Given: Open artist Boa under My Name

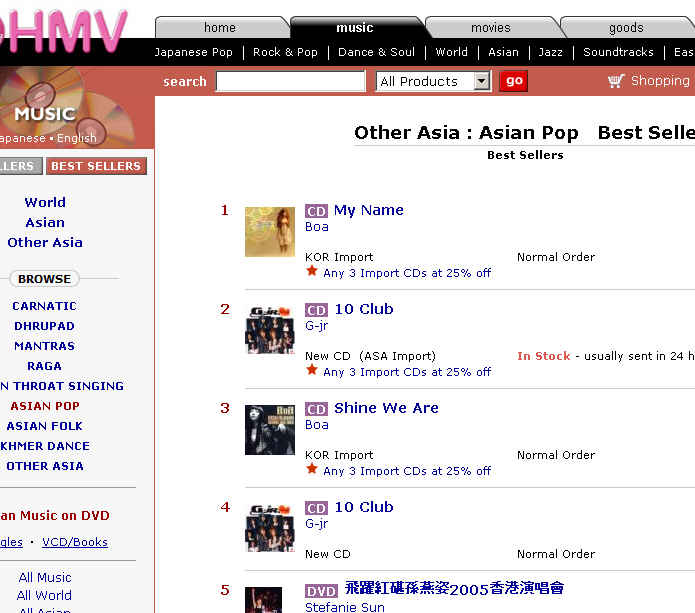Looking at the screenshot, I should tap(317, 227).
